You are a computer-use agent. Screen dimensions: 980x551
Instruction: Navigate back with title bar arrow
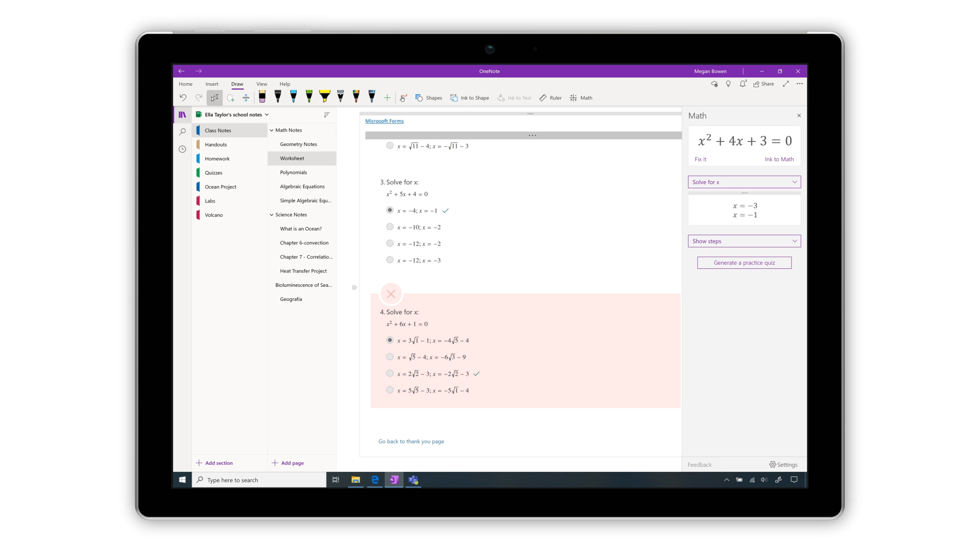pos(181,71)
